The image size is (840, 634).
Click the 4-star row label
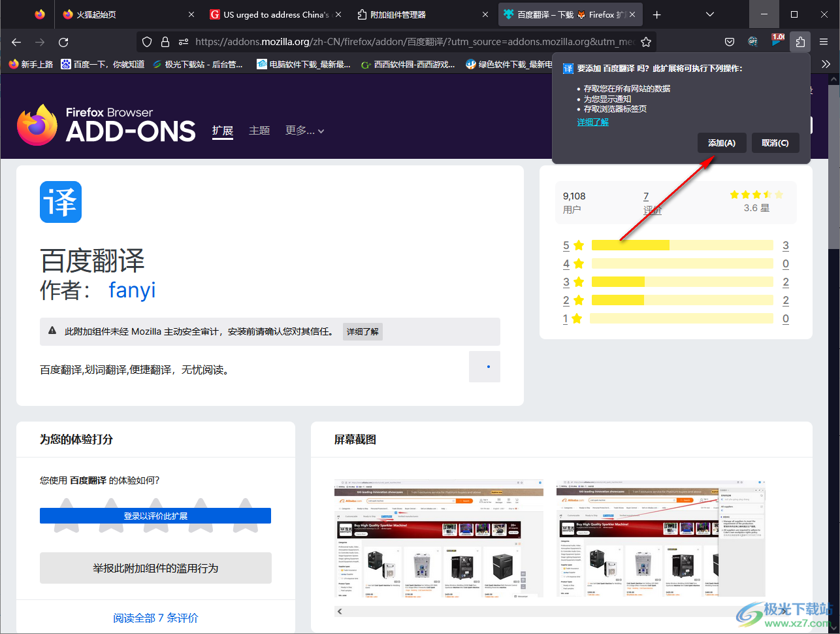tap(566, 264)
